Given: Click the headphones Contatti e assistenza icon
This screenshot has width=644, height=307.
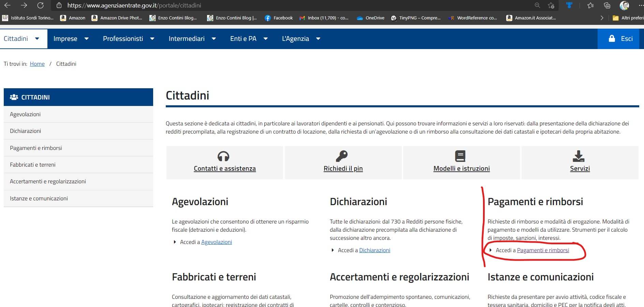Looking at the screenshot, I should click(x=223, y=156).
